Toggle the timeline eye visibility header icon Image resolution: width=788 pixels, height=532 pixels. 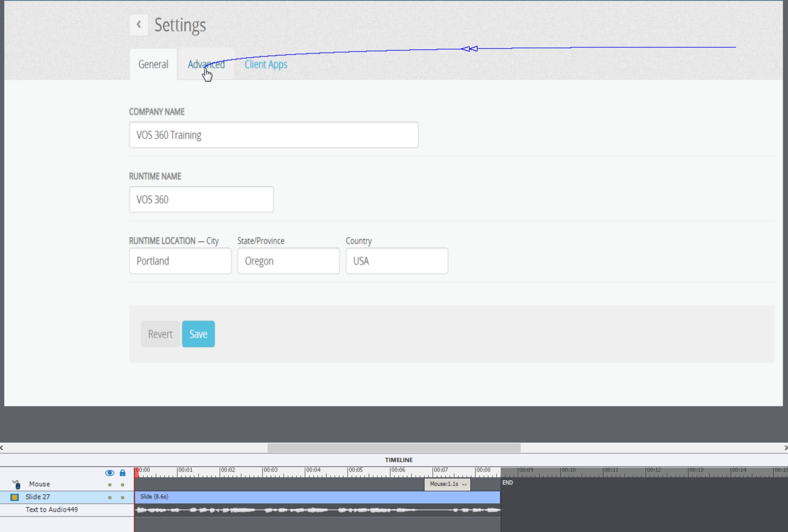coord(110,473)
